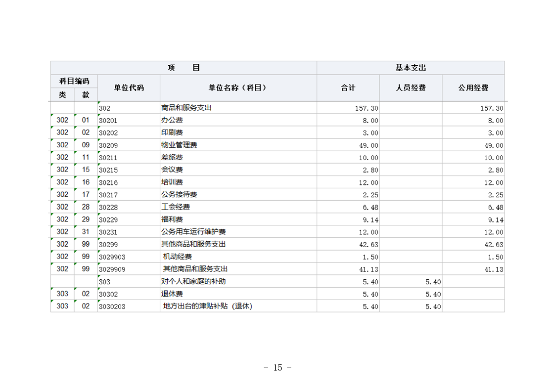Click unit code 30209
The image size is (555, 392).
click(108, 145)
